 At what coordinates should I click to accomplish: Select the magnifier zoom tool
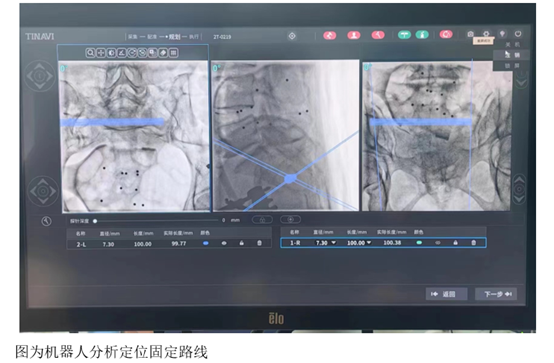(90, 53)
